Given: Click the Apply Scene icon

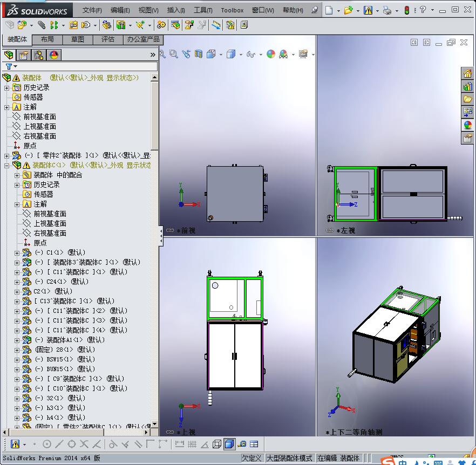Looking at the screenshot, I should (283, 54).
